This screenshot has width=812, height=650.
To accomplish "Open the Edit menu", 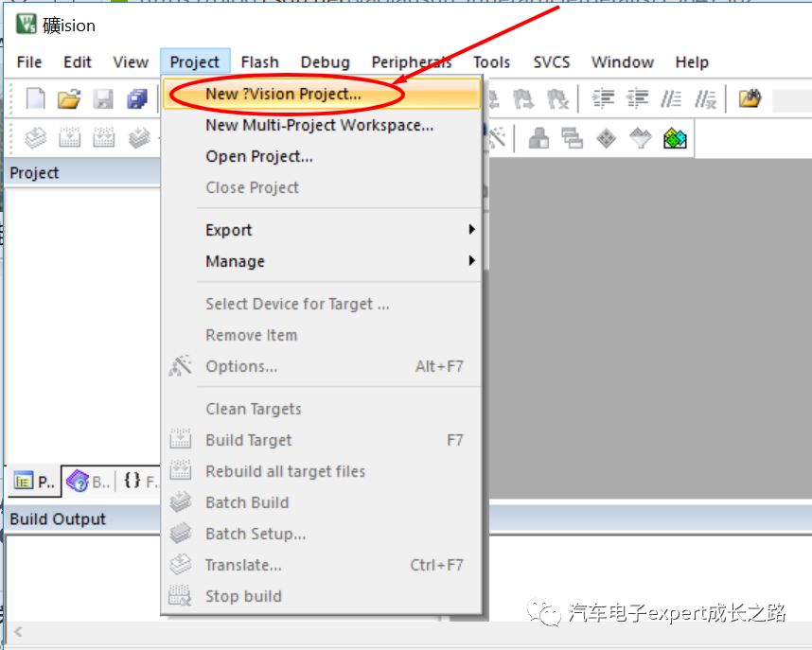I will coord(78,62).
